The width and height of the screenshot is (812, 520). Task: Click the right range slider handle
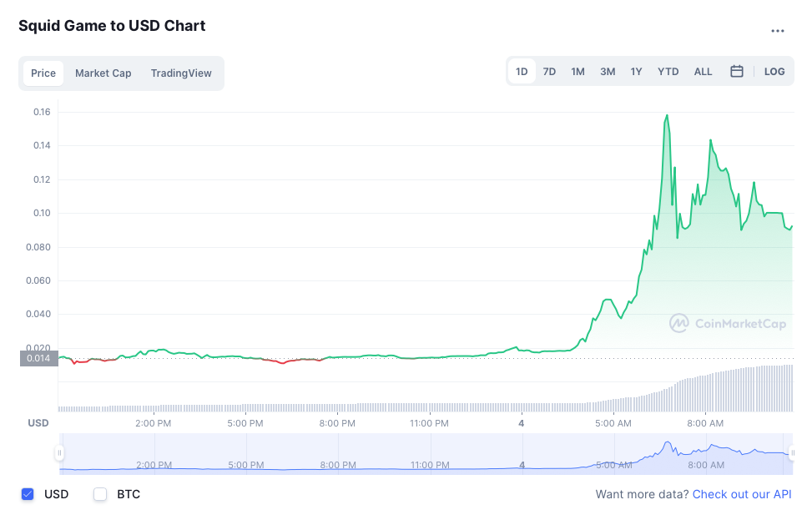click(792, 453)
